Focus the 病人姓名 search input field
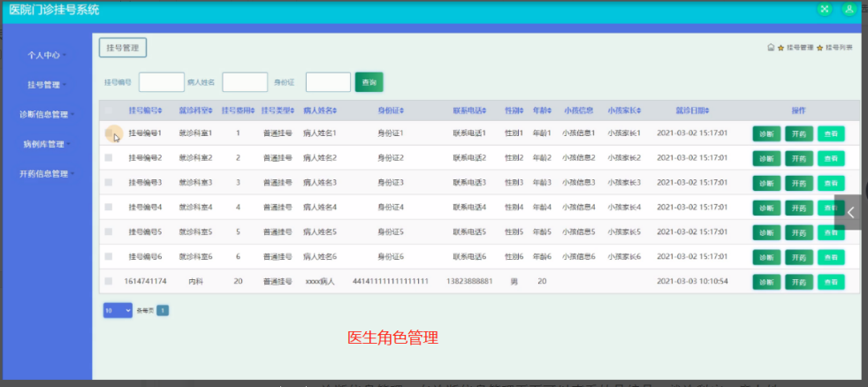868x387 pixels. (245, 82)
